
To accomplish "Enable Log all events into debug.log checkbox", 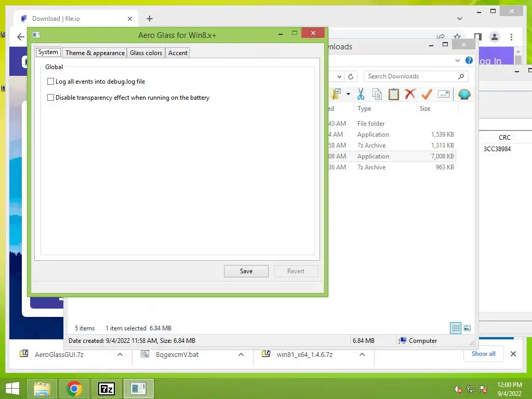I will click(50, 82).
